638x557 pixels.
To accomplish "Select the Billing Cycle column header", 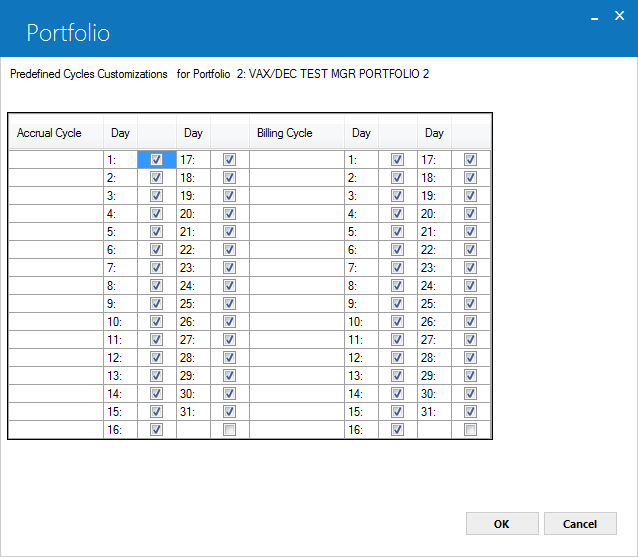I will (297, 133).
